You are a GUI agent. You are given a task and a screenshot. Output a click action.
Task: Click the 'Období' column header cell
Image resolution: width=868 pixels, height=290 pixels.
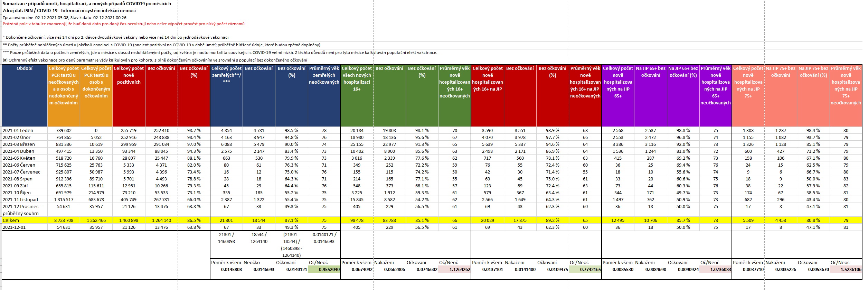click(25, 68)
